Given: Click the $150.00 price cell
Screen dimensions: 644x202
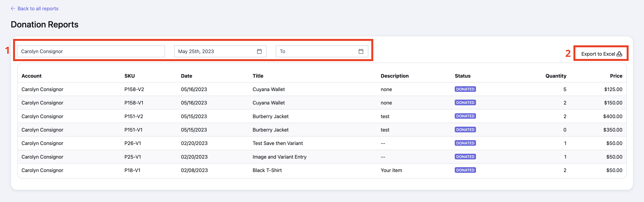Looking at the screenshot, I should point(613,103).
